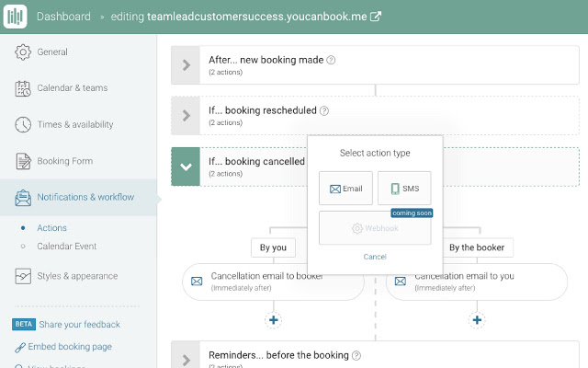This screenshot has width=588, height=368.
Task: Expand the After new booking made section
Action: (x=186, y=65)
